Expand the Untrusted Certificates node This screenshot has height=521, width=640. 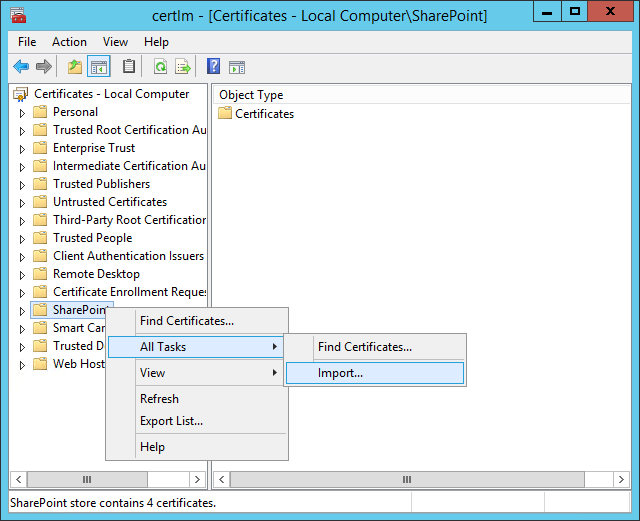pos(22,203)
